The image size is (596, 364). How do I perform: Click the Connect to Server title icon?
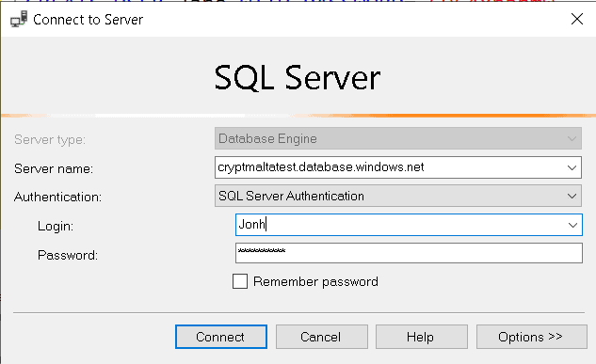(x=19, y=19)
